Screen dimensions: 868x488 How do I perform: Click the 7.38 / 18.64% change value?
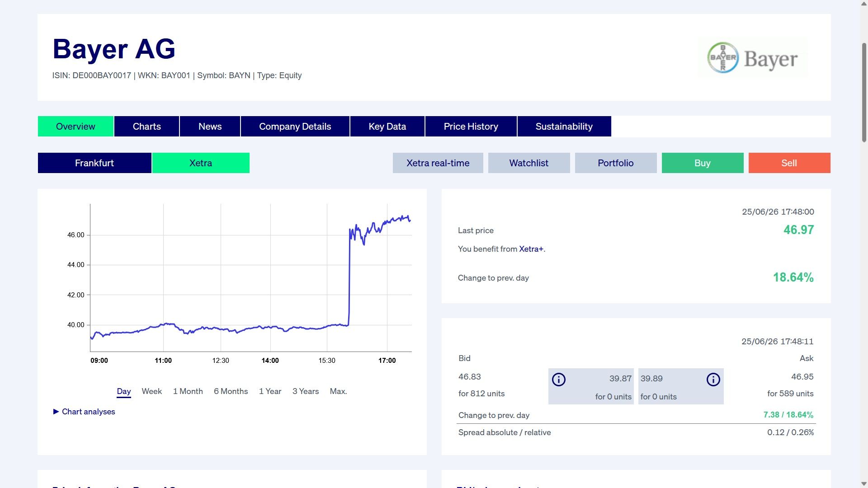coord(788,415)
